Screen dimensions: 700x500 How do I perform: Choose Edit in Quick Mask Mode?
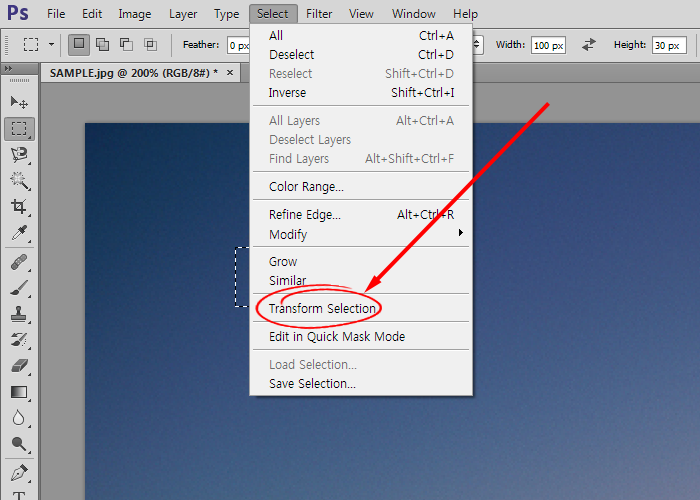[361, 337]
